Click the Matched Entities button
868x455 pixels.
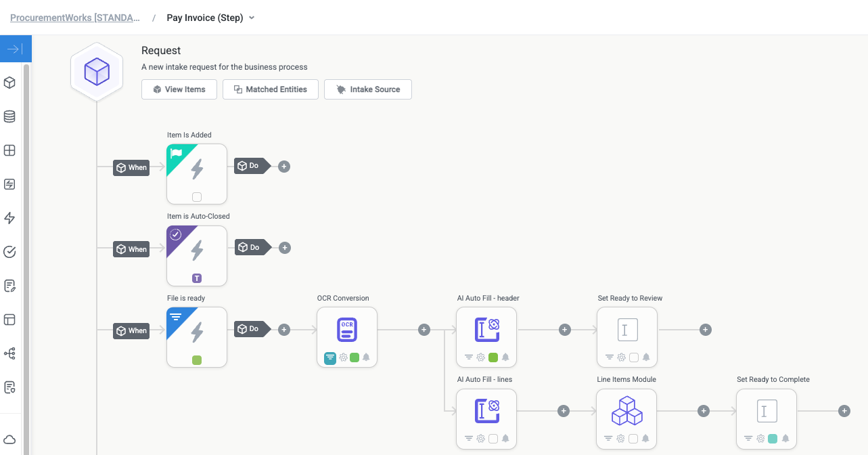(270, 89)
